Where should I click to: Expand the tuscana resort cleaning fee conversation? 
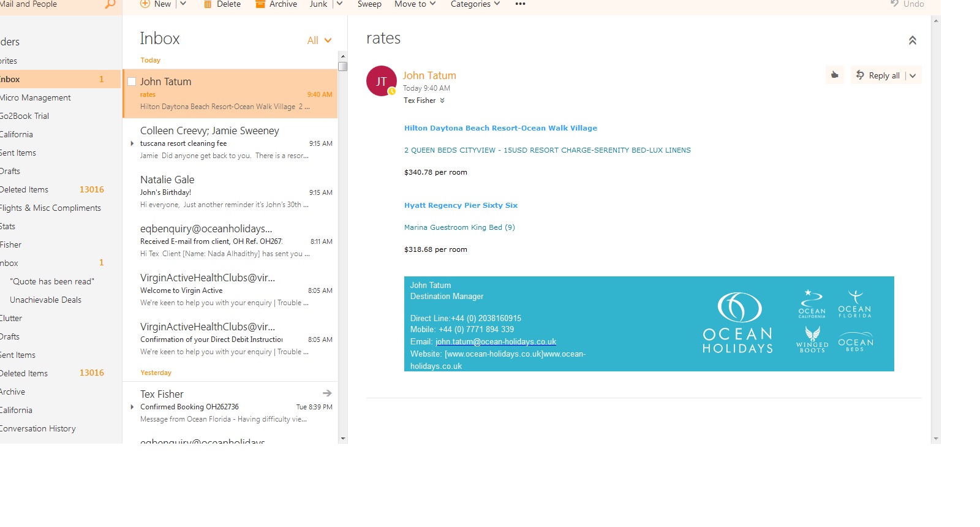click(132, 143)
